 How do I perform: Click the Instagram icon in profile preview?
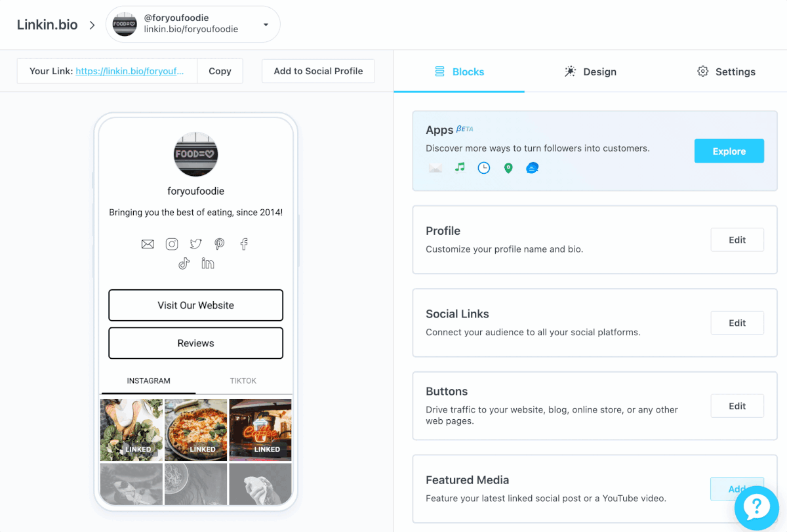[x=172, y=244]
